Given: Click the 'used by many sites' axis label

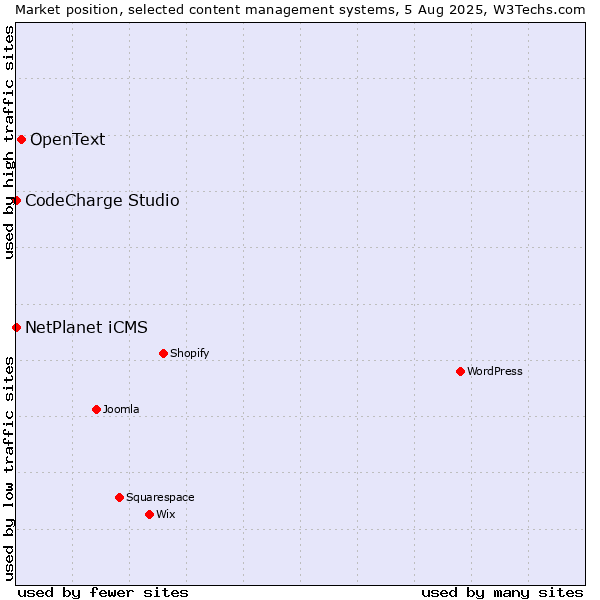Looking at the screenshot, I should point(502,593).
